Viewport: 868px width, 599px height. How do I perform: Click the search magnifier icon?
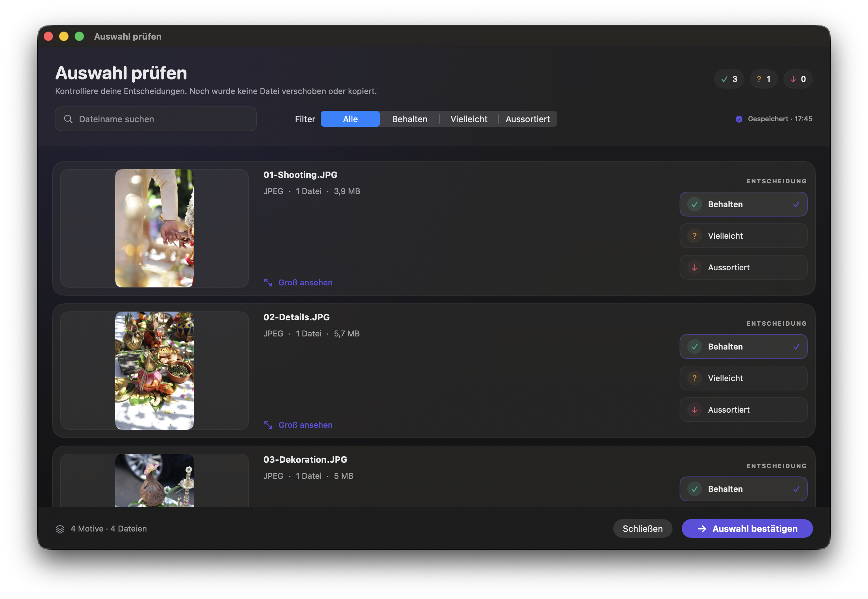[x=68, y=119]
